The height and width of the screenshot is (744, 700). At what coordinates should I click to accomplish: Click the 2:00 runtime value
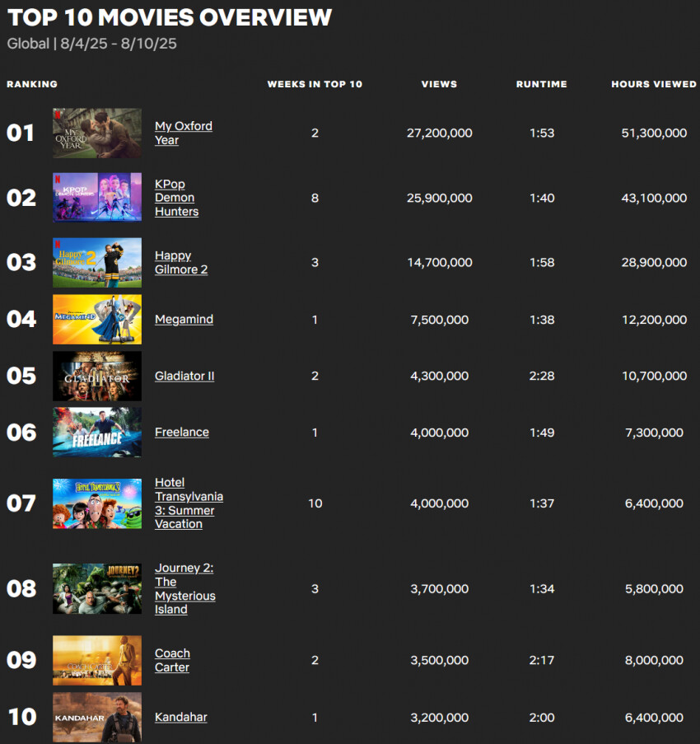click(542, 718)
